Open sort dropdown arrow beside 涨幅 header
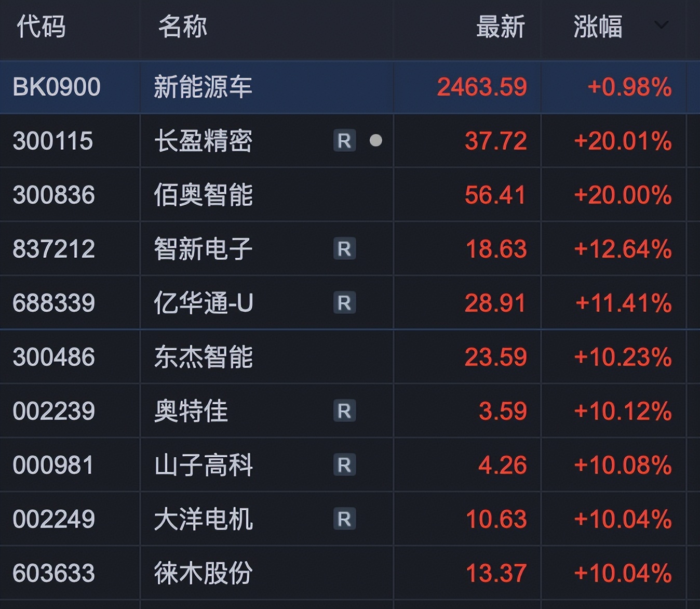 [661, 25]
